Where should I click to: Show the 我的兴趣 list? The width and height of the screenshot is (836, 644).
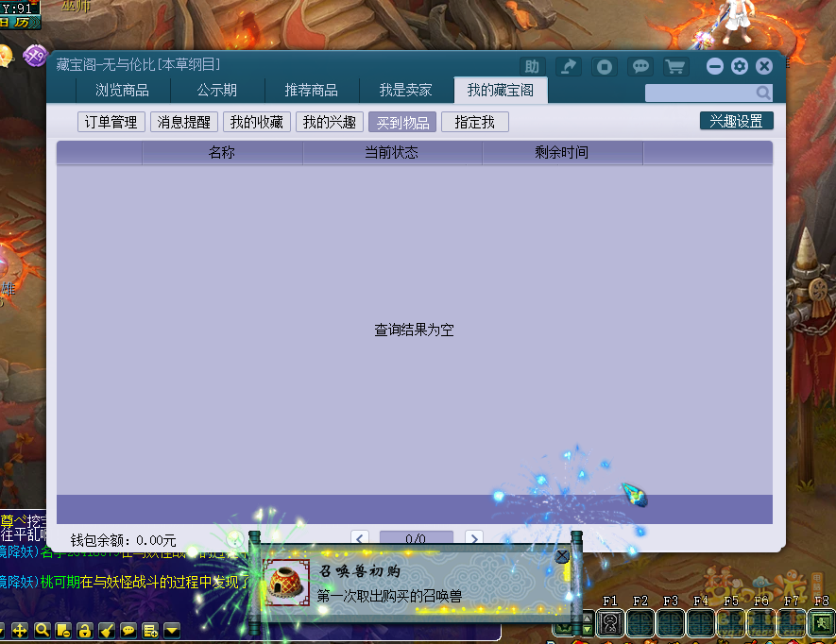pyautogui.click(x=330, y=122)
